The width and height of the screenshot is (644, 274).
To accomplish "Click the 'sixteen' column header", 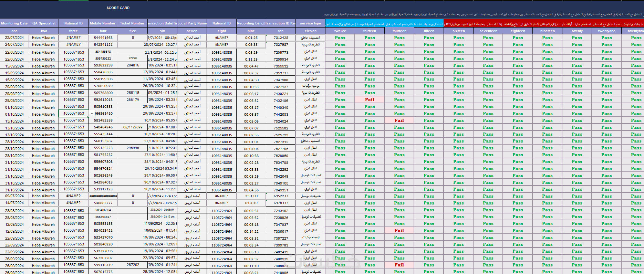I will [458, 31].
